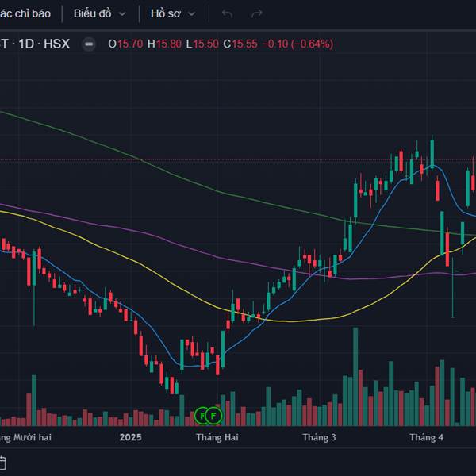Click the undo arrow icon

(x=227, y=13)
